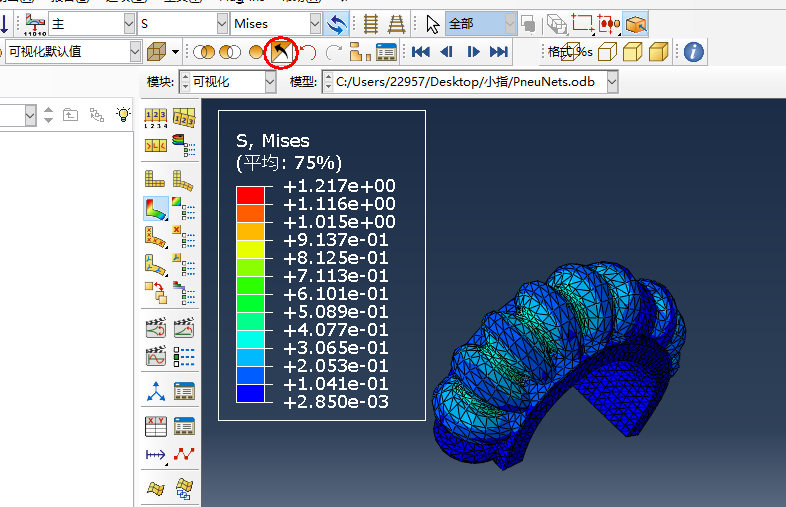
Task: Open the Mises invariant dropdown
Action: pos(315,23)
